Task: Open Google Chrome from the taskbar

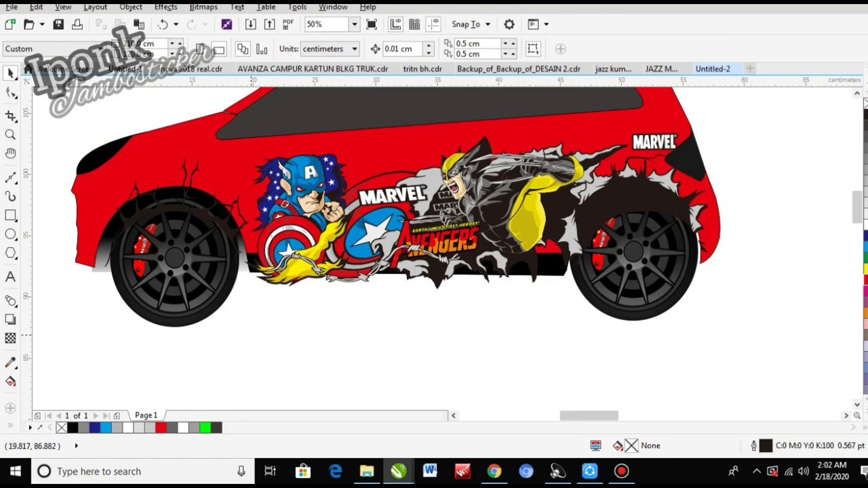Action: tap(494, 471)
